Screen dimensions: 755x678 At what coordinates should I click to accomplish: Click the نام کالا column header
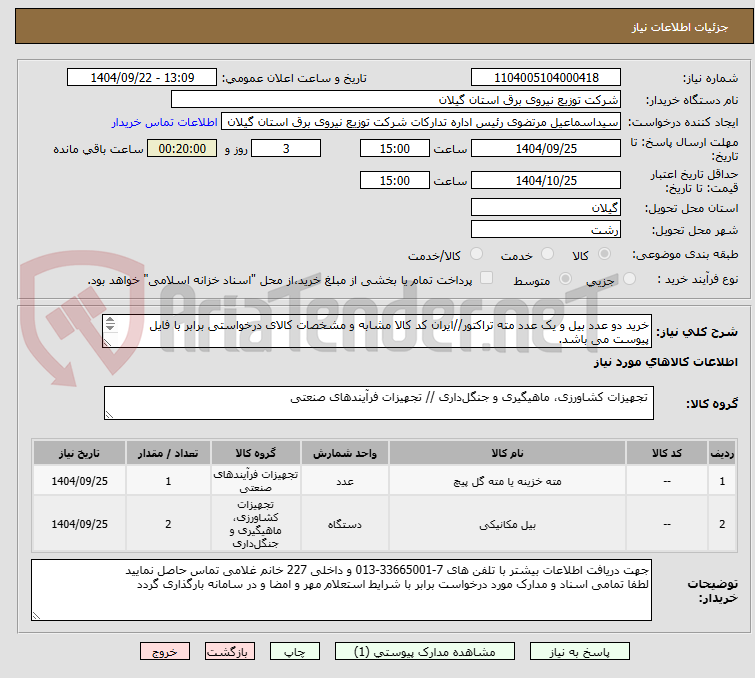[507, 453]
